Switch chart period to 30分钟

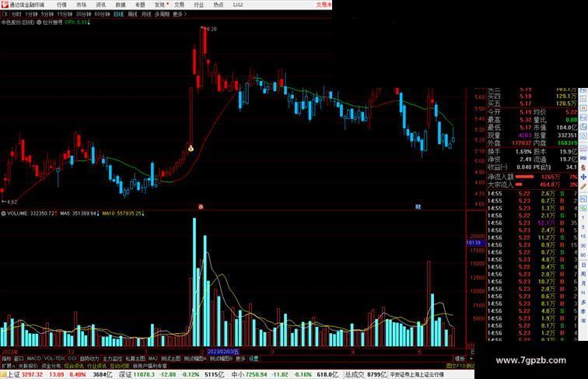pos(83,14)
